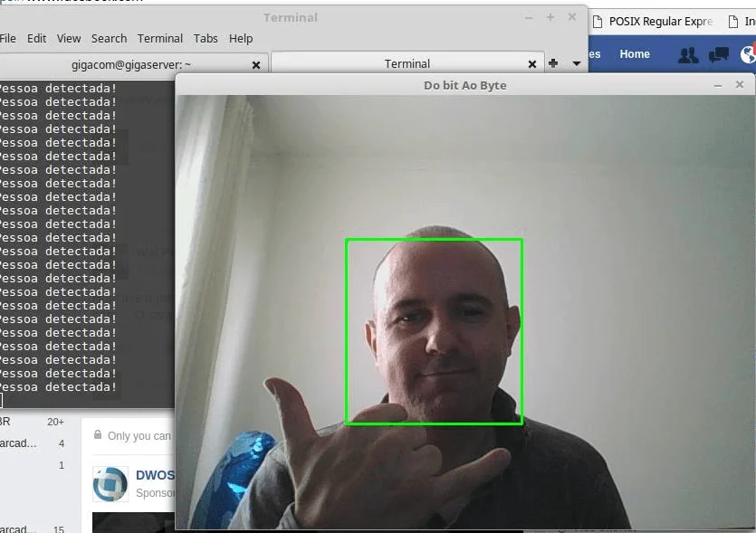Maximize the Terminal window
The height and width of the screenshot is (533, 756).
click(x=550, y=17)
